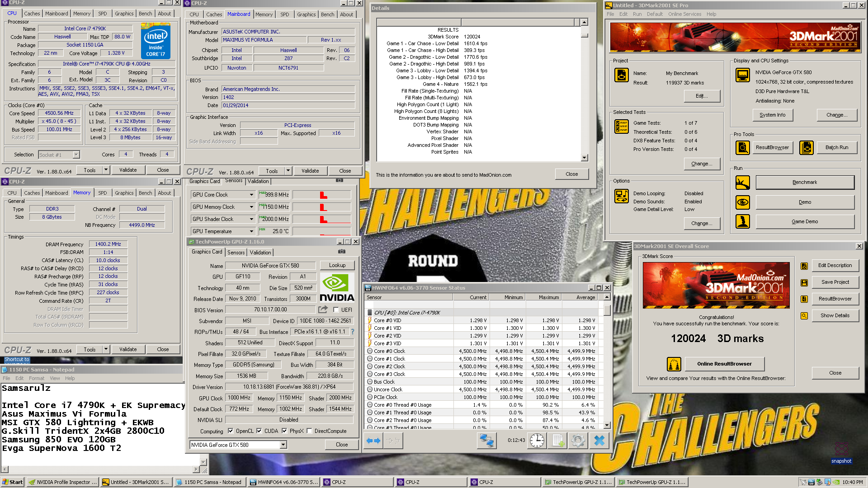Open HWiNFO network remote monitoring icon

pos(486,441)
